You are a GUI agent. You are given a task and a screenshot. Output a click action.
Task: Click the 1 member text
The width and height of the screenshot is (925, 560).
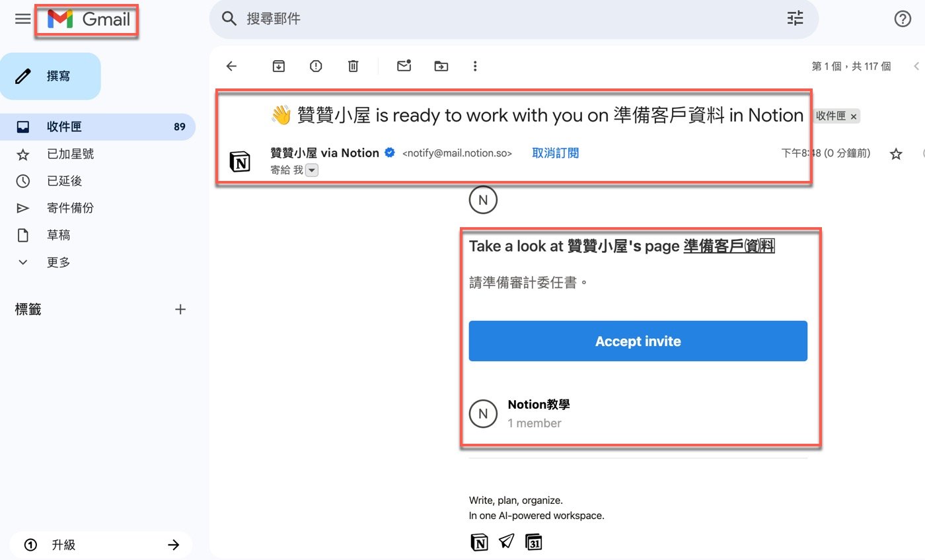(535, 423)
